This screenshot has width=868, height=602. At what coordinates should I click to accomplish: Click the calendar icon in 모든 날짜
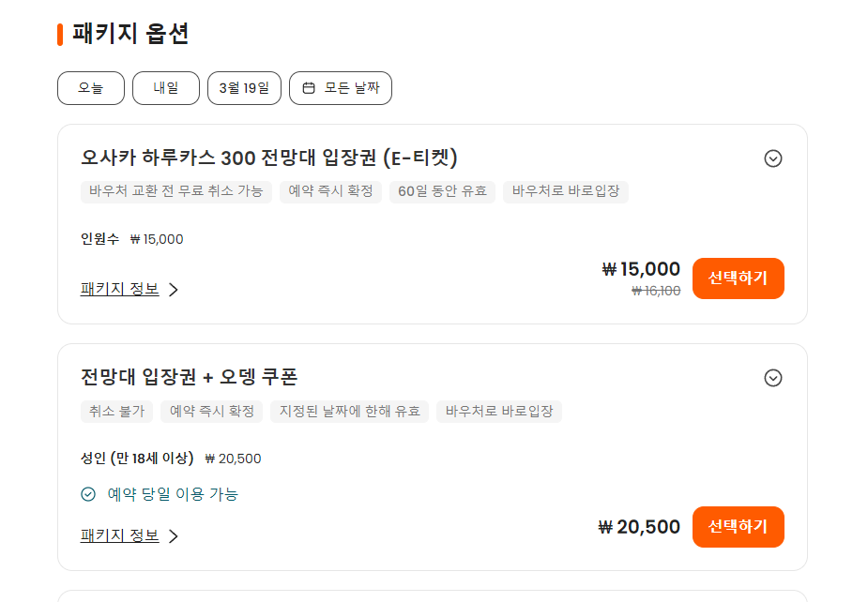309,88
